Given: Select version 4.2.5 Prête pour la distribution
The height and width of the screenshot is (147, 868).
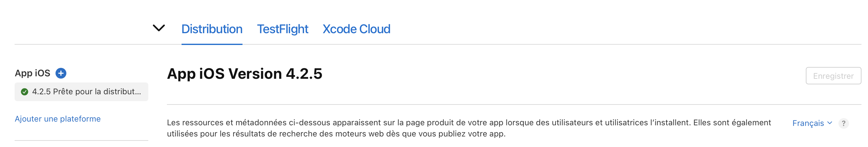Looking at the screenshot, I should [81, 92].
